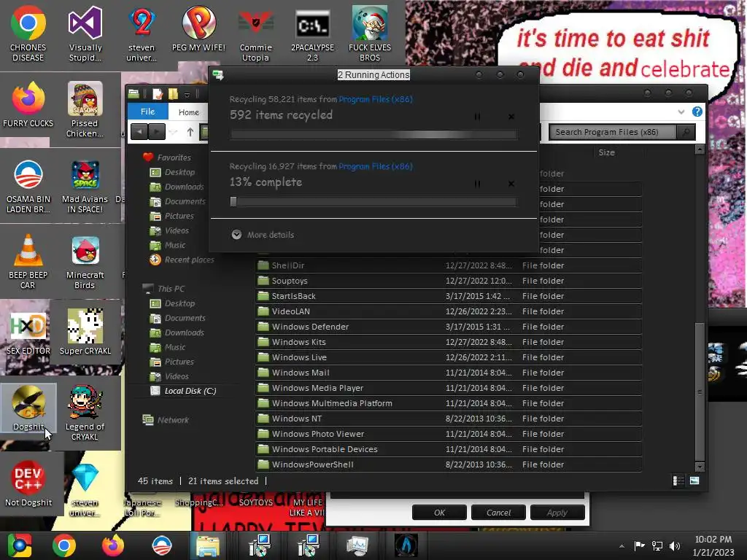The image size is (747, 560).
Task: Select the VideoLAN folder row
Action: point(449,311)
